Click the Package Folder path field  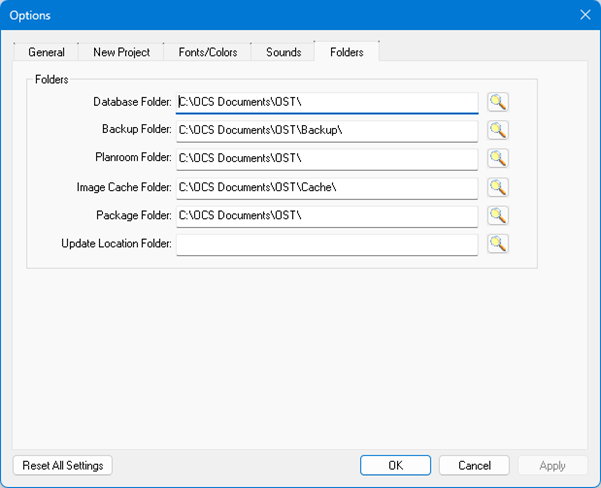click(x=327, y=216)
